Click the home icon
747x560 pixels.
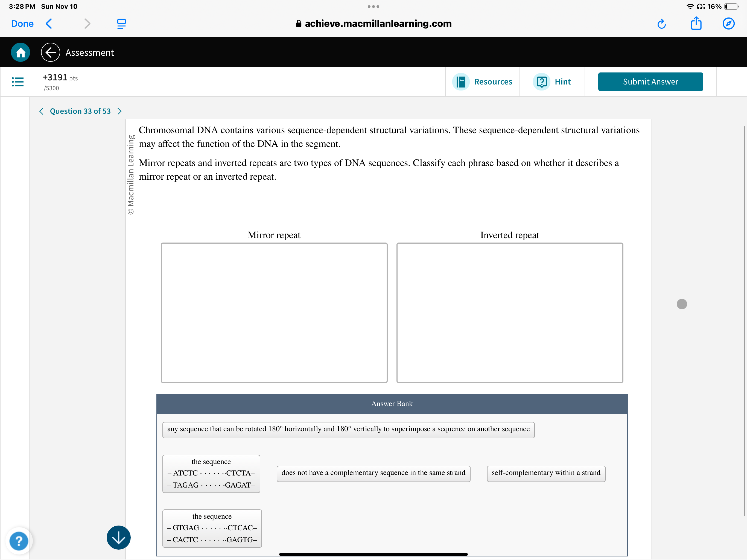pyautogui.click(x=20, y=52)
